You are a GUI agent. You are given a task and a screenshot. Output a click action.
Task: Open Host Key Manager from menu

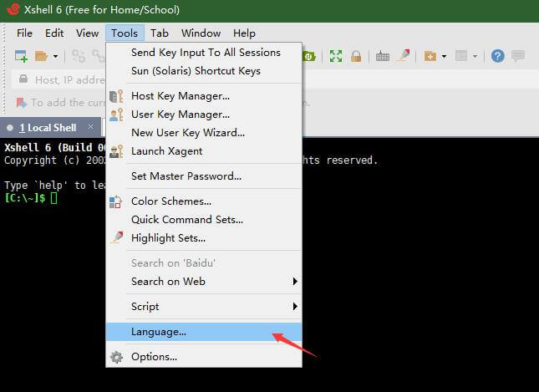[x=180, y=96]
